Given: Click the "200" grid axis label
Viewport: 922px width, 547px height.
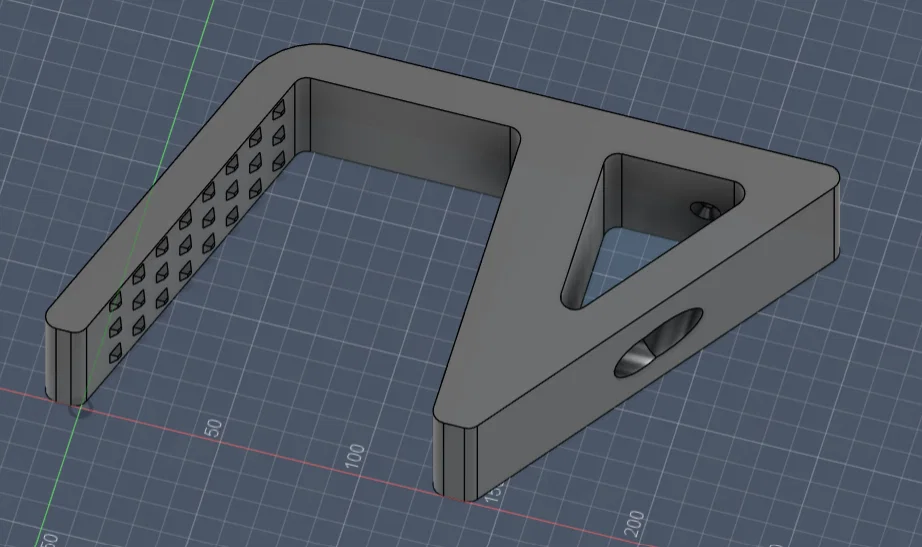Looking at the screenshot, I should pyautogui.click(x=635, y=523).
